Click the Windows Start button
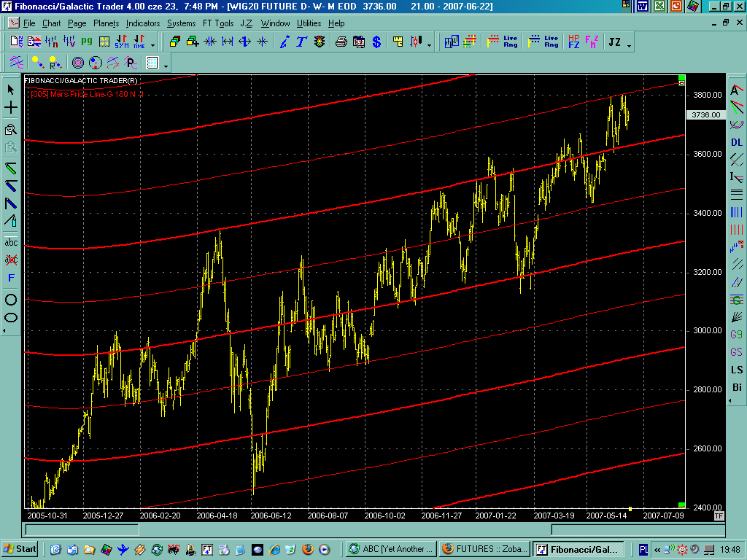This screenshot has height=560, width=747. point(20,549)
